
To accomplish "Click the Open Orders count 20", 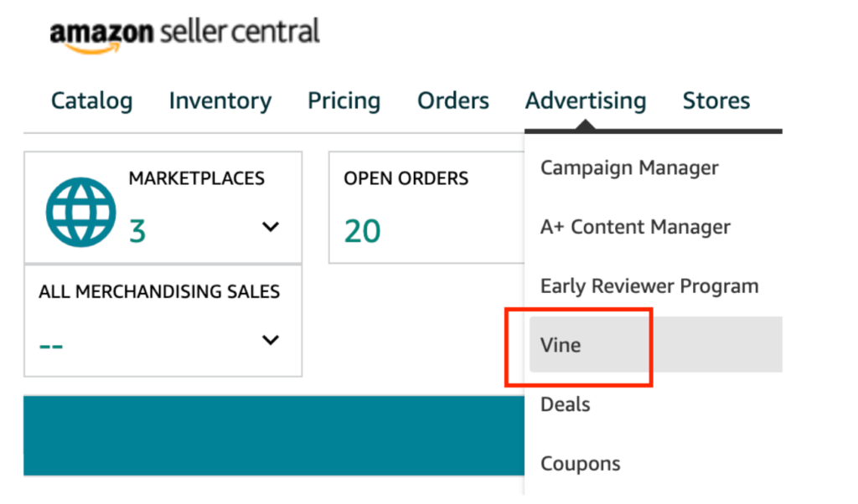I will (x=361, y=232).
